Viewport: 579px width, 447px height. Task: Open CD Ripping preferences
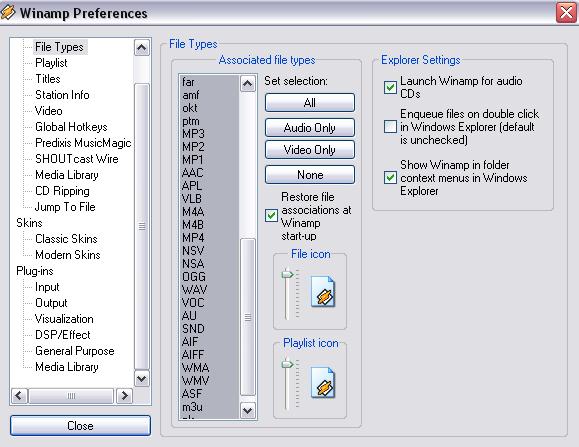(x=62, y=191)
